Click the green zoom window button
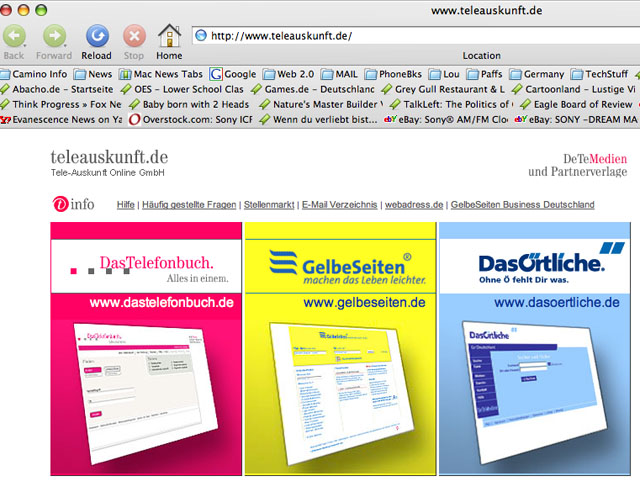Viewport: 640px width, 492px height. (41, 10)
